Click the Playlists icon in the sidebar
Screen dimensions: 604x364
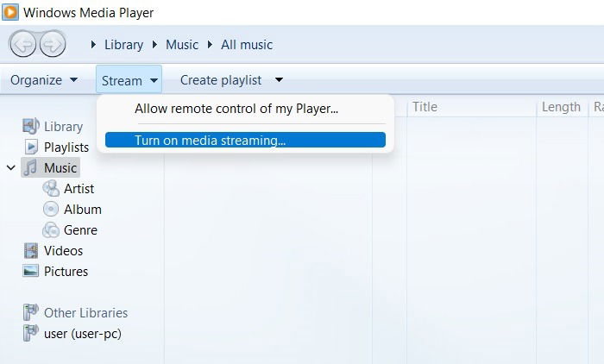[31, 147]
